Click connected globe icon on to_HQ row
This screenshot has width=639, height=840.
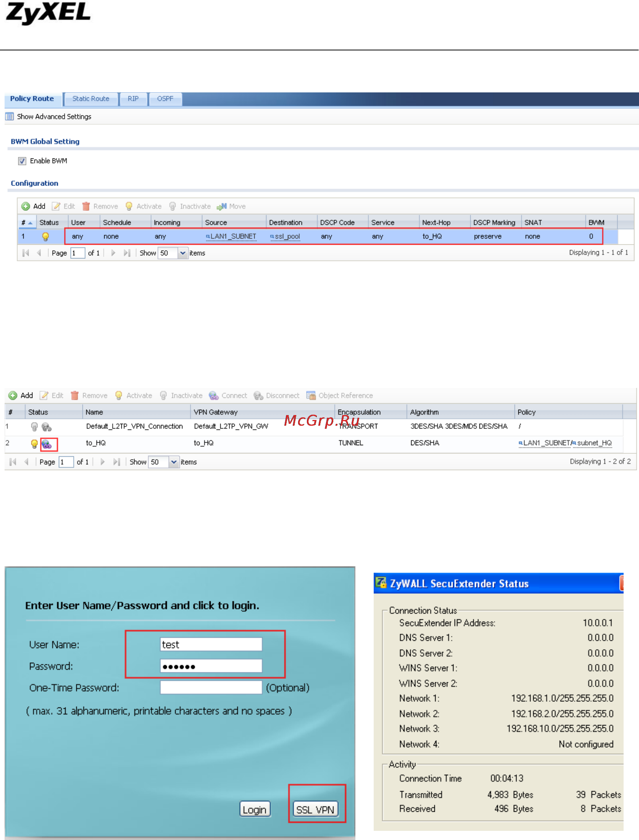click(47, 444)
